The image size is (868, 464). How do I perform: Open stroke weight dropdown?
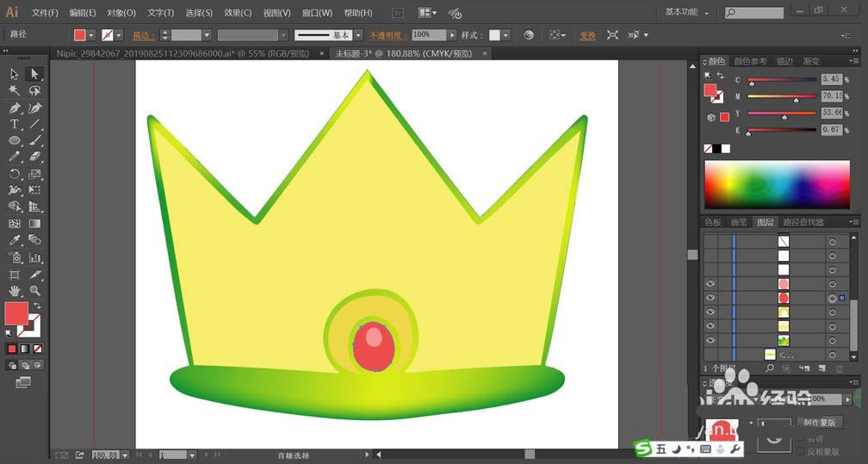(207, 35)
